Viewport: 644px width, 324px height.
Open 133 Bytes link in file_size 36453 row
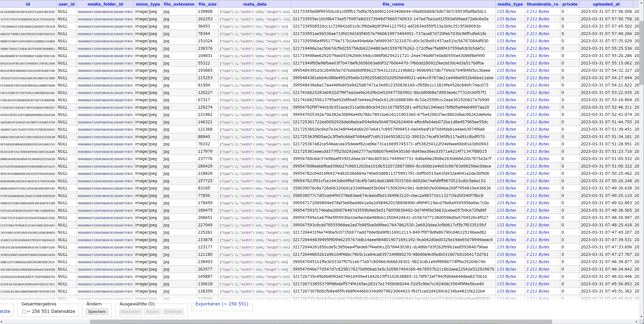(x=507, y=26)
